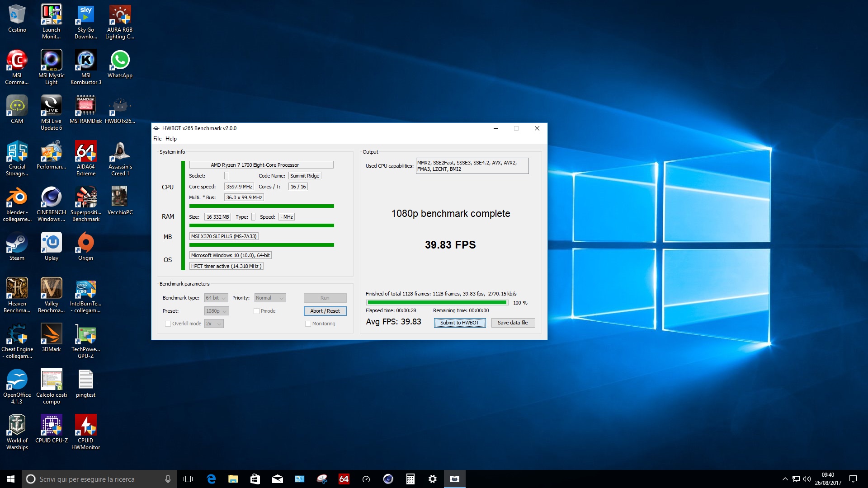Open Task View in the taskbar

click(188, 479)
